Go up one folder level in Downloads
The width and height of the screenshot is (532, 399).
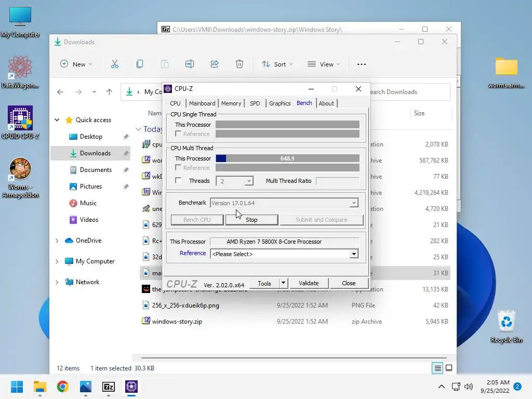[x=109, y=92]
